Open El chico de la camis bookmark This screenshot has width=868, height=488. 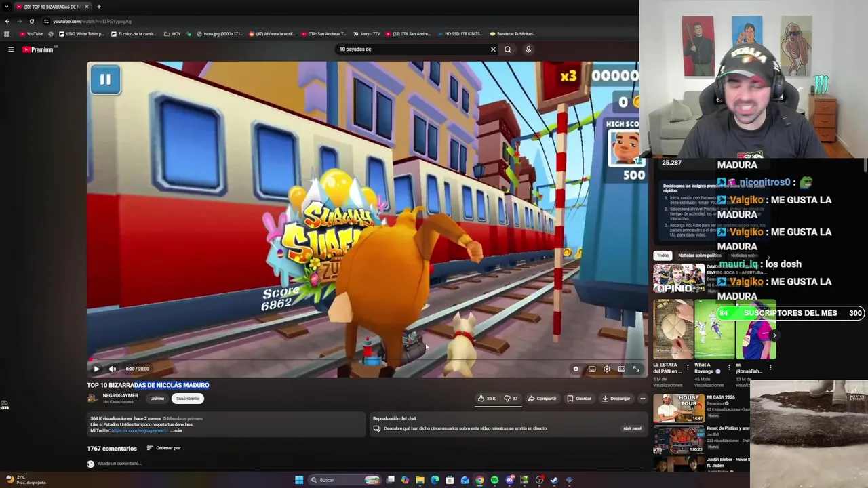pyautogui.click(x=134, y=33)
